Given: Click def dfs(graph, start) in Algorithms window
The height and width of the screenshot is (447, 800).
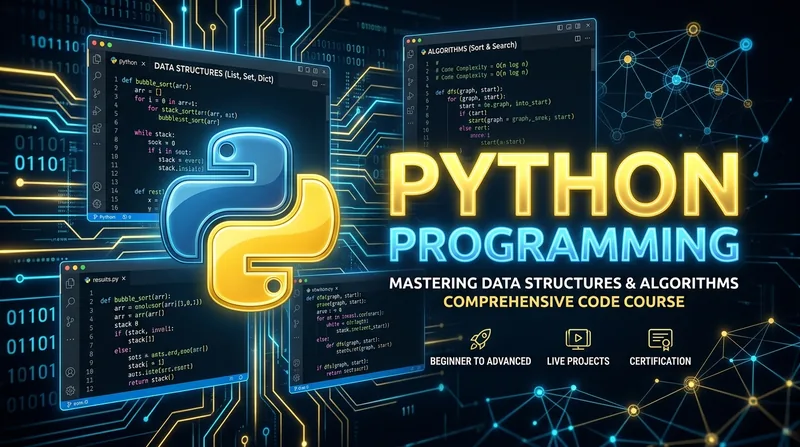Looking at the screenshot, I should coord(469,90).
